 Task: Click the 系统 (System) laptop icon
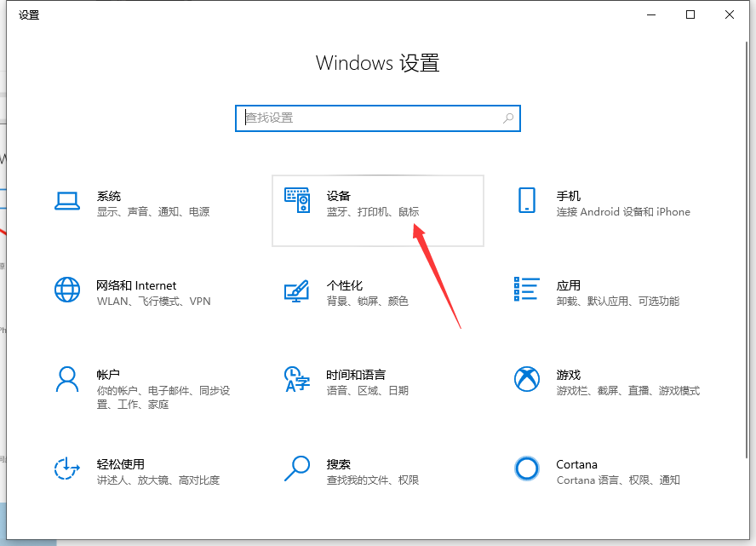point(67,201)
